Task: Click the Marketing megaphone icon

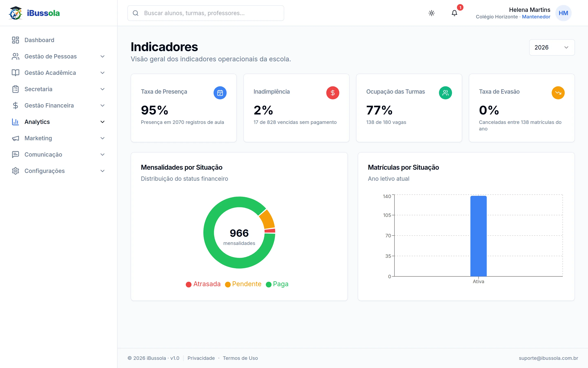Action: 16,138
